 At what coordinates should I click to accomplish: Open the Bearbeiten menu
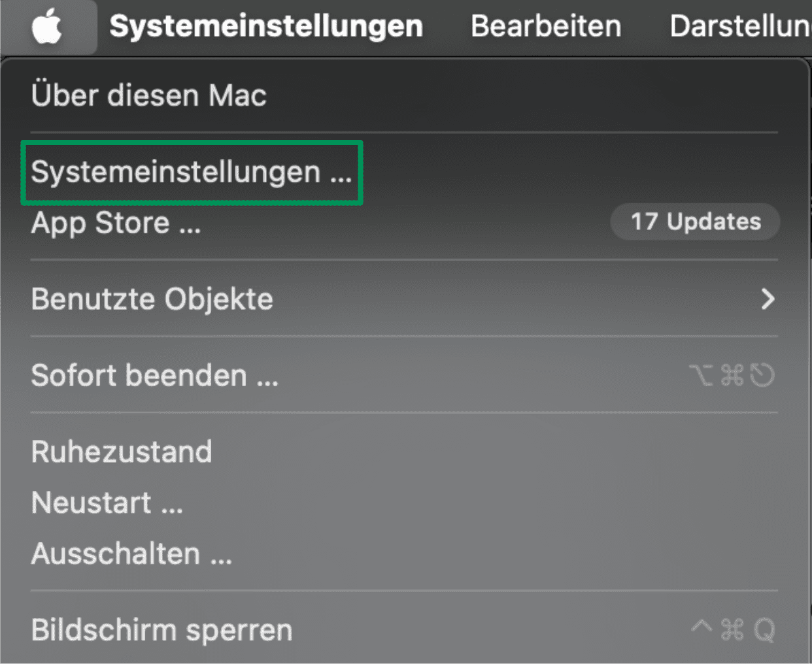coord(546,26)
